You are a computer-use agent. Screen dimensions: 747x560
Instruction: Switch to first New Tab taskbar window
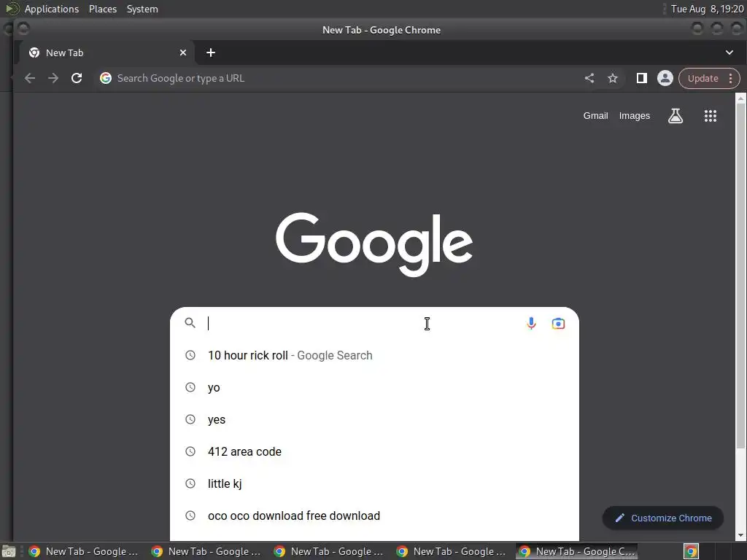point(85,551)
